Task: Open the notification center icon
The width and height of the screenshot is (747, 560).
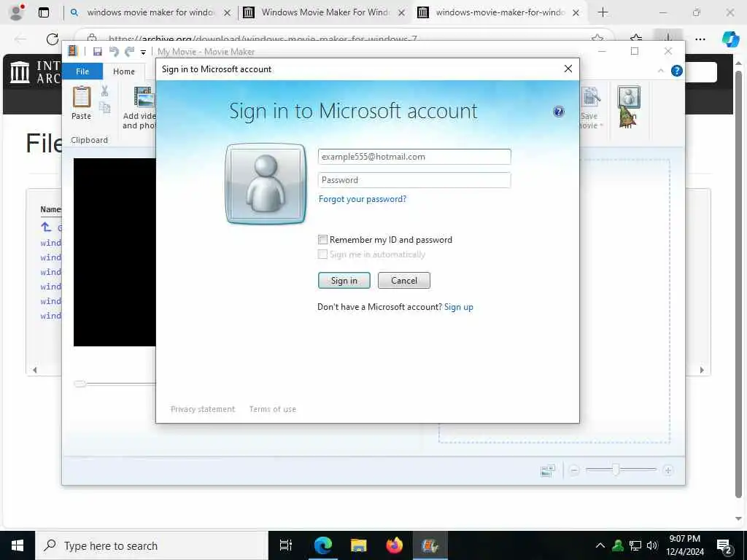Action: pyautogui.click(x=724, y=546)
